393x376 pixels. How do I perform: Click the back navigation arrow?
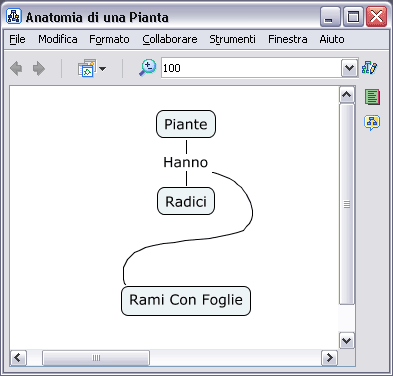click(16, 69)
